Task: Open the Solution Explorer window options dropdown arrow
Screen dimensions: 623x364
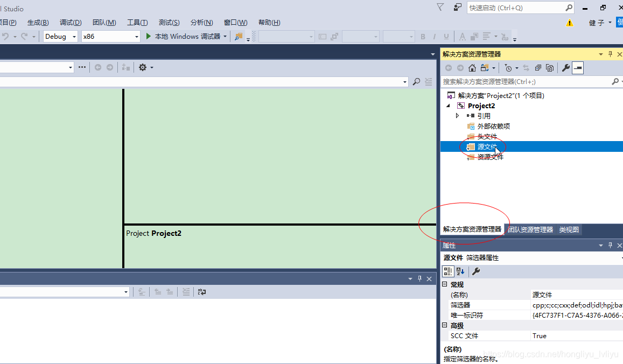Action: (601, 54)
